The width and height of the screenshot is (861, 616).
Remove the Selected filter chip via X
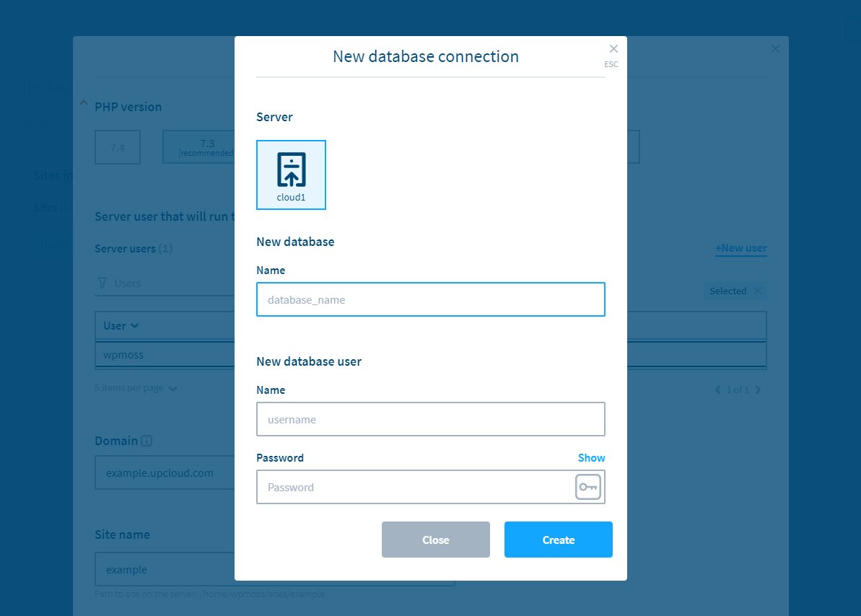pyautogui.click(x=757, y=291)
